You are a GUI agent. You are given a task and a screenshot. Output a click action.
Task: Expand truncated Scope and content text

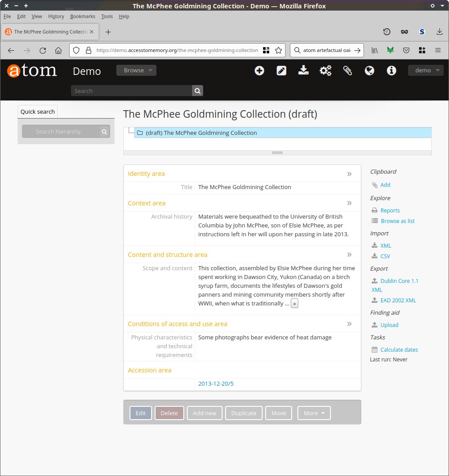(294, 304)
